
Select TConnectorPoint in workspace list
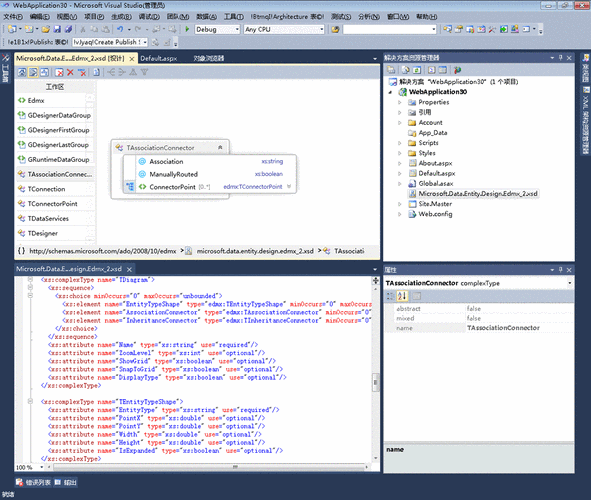coord(52,204)
